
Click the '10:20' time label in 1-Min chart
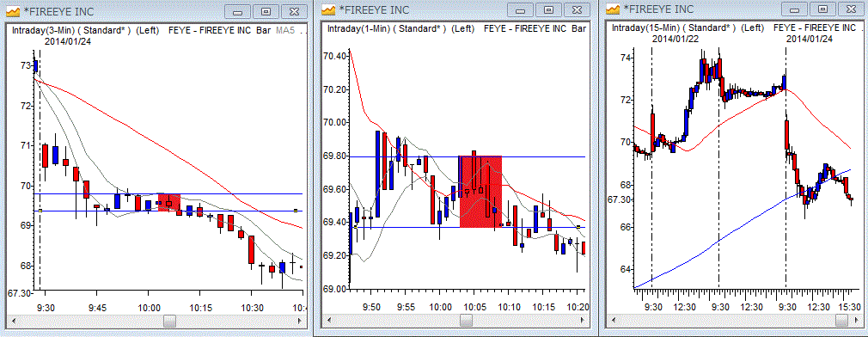pos(578,307)
